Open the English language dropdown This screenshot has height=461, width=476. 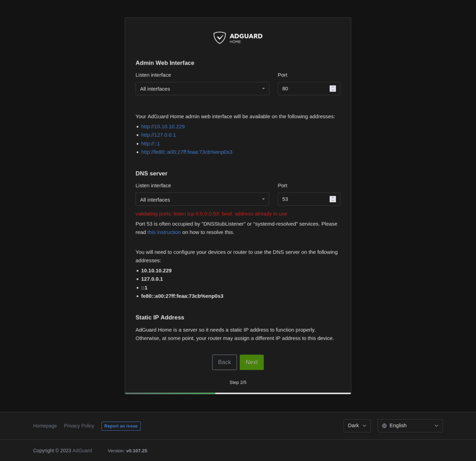tap(410, 426)
